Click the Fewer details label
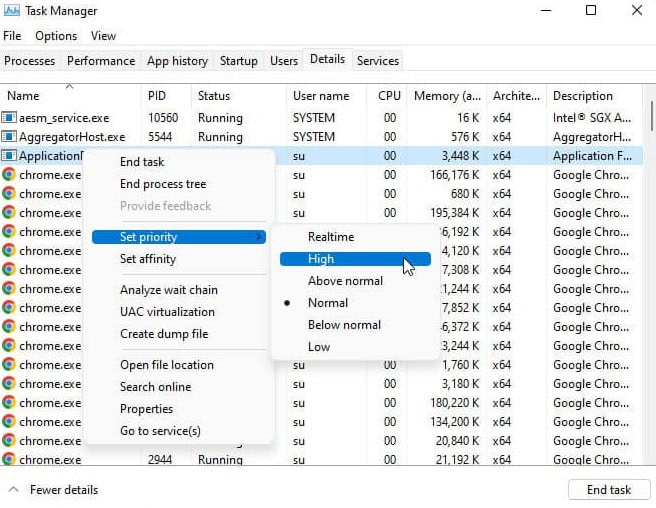Screen dimensions: 656x508 click(64, 490)
